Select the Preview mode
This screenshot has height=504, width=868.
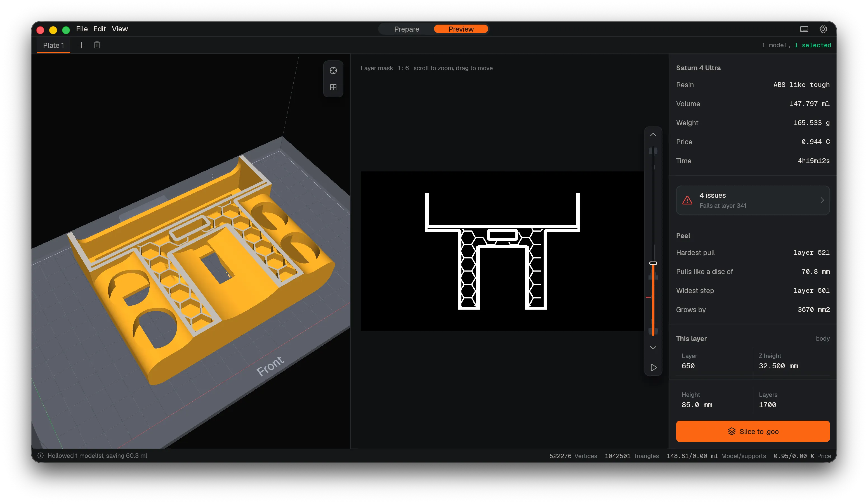461,29
